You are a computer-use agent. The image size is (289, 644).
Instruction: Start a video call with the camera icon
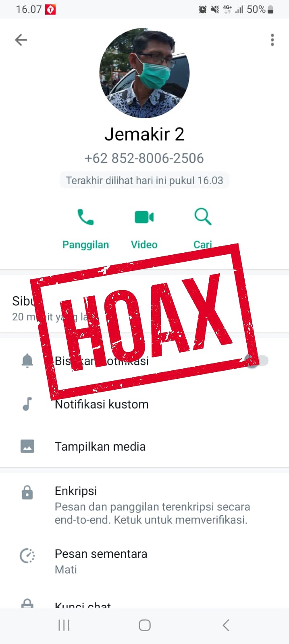144,217
